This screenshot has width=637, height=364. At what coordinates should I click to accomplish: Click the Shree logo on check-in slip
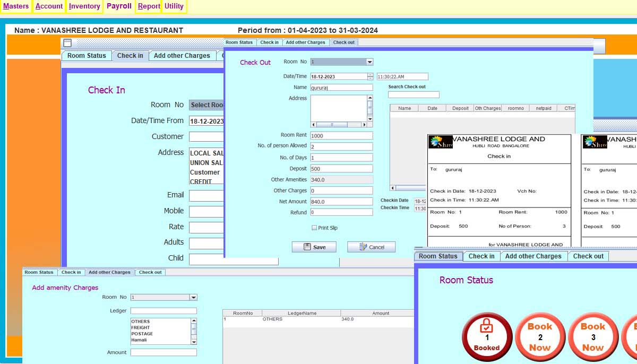[441, 142]
